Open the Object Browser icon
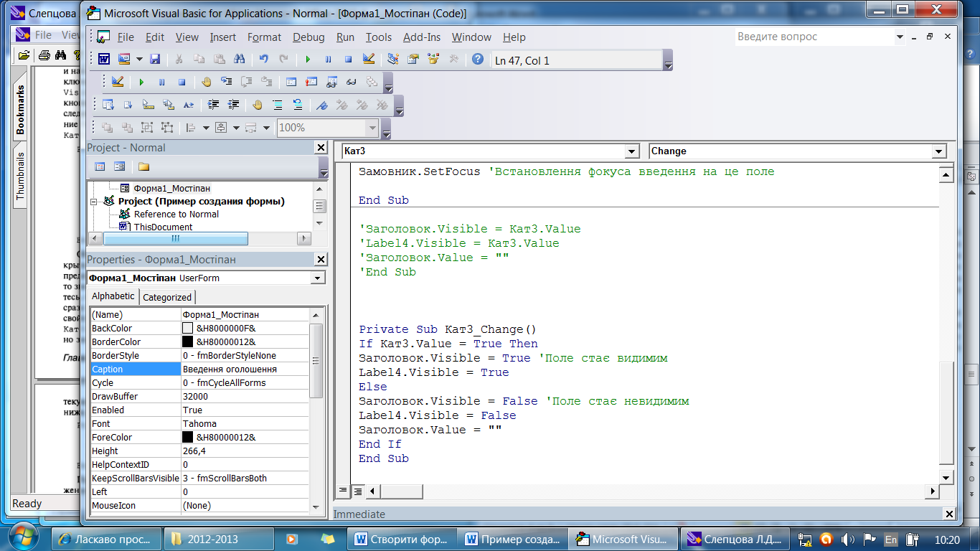This screenshot has width=980, height=551. click(x=433, y=59)
